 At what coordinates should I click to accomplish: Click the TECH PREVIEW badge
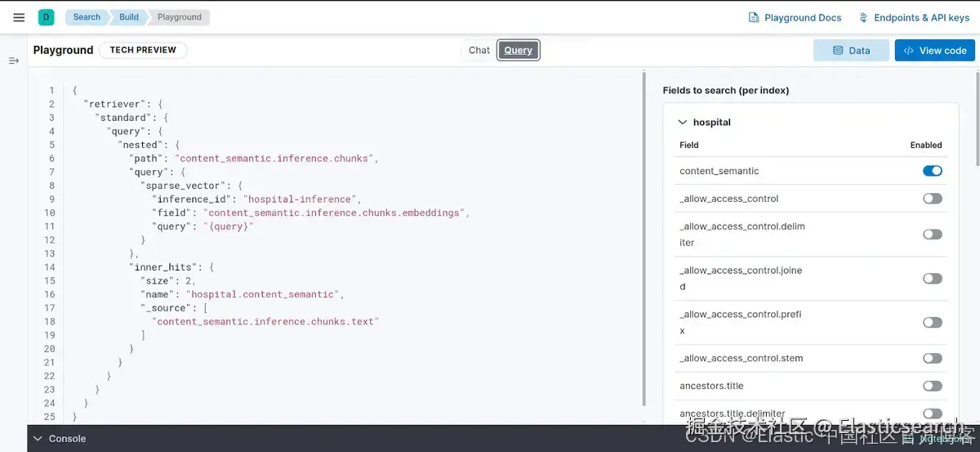(x=143, y=50)
